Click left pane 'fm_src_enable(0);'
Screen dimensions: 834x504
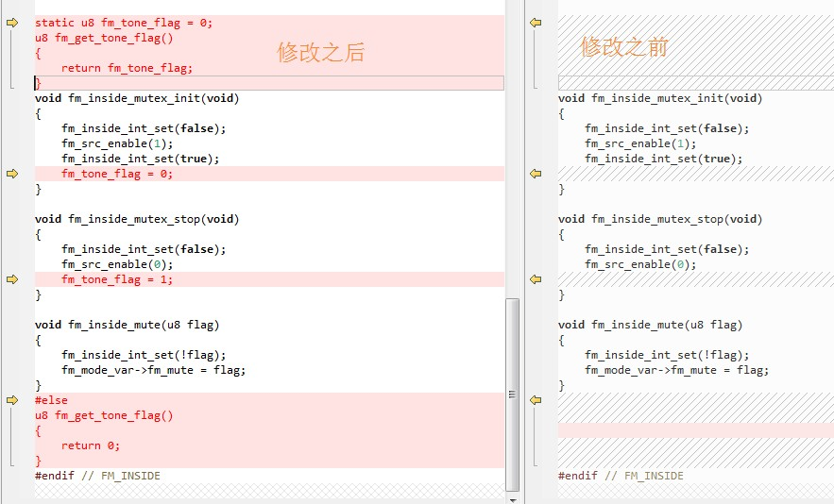pos(117,265)
